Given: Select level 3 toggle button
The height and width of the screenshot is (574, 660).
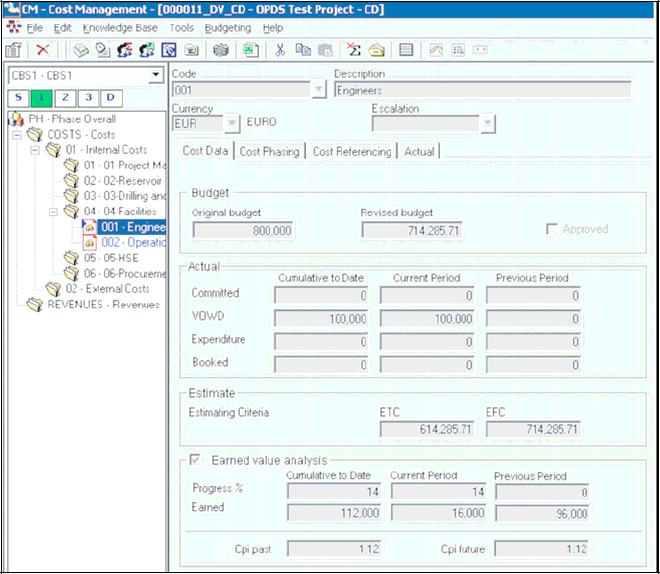Looking at the screenshot, I should [88, 98].
